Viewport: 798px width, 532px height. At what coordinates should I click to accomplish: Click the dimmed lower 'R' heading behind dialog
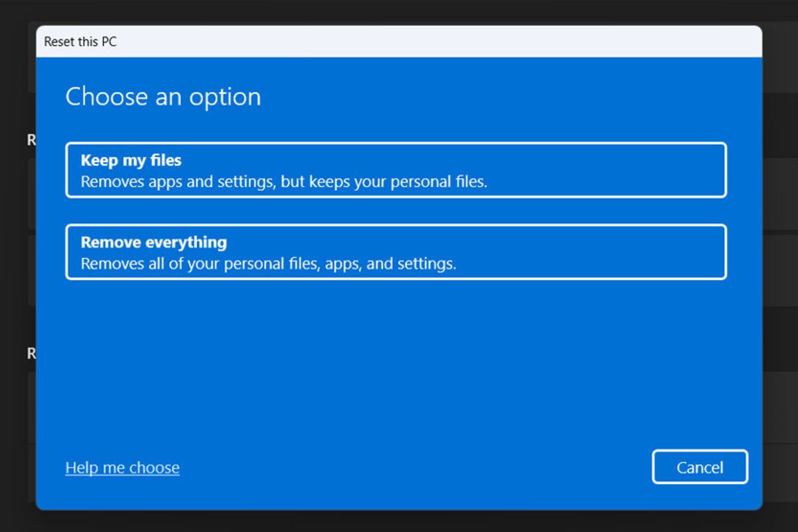(31, 354)
